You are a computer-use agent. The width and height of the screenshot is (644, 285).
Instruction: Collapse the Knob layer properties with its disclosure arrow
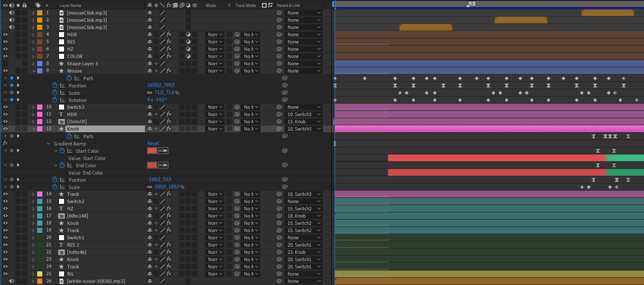(x=33, y=128)
